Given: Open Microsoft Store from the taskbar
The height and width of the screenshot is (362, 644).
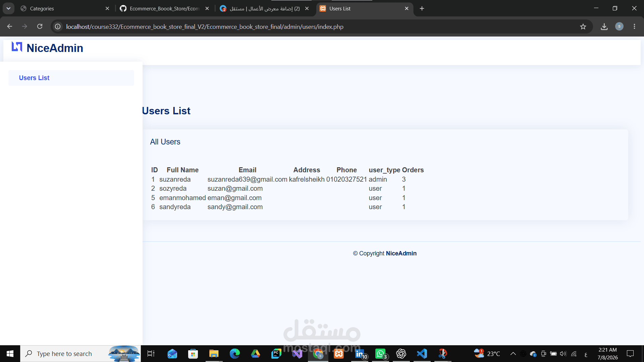Looking at the screenshot, I should click(193, 354).
